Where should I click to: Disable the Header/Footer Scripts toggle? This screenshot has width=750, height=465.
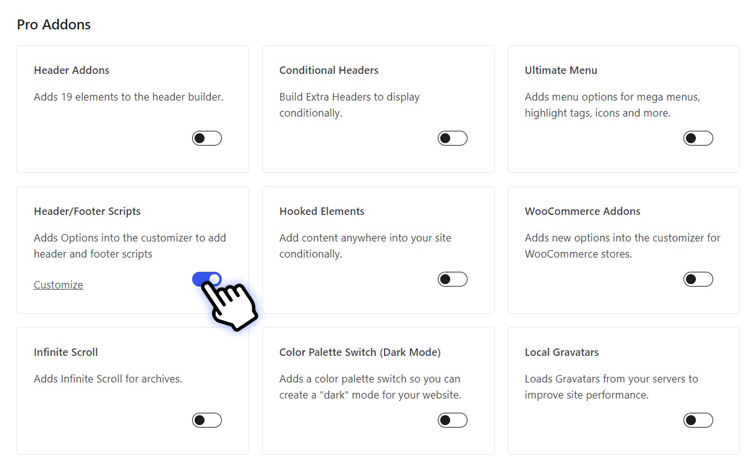click(x=207, y=279)
